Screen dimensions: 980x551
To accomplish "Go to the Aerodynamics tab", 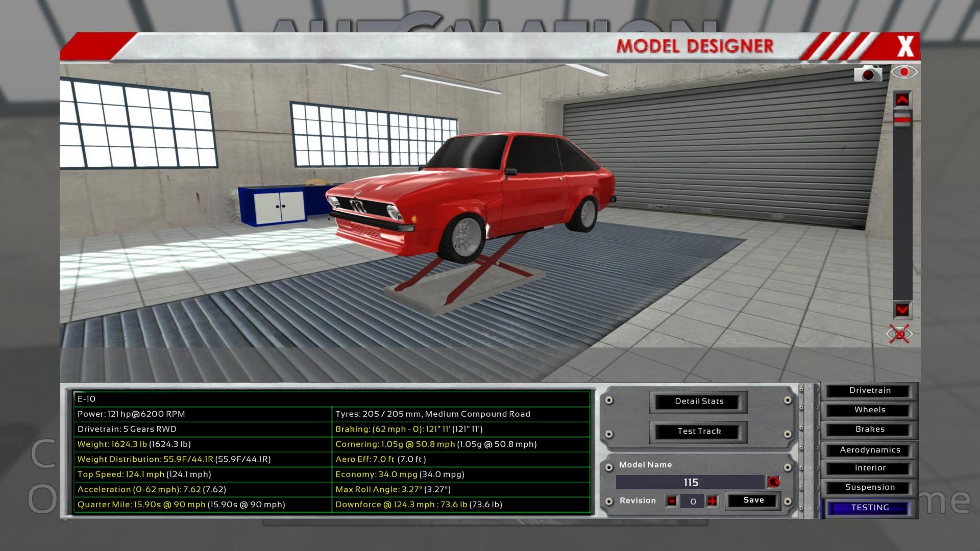I will pos(869,450).
